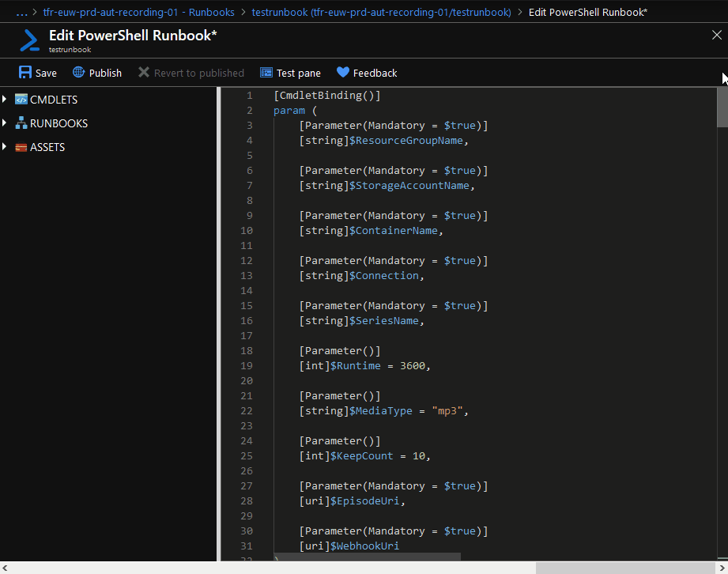Click the "mp3" string value

(x=447, y=411)
